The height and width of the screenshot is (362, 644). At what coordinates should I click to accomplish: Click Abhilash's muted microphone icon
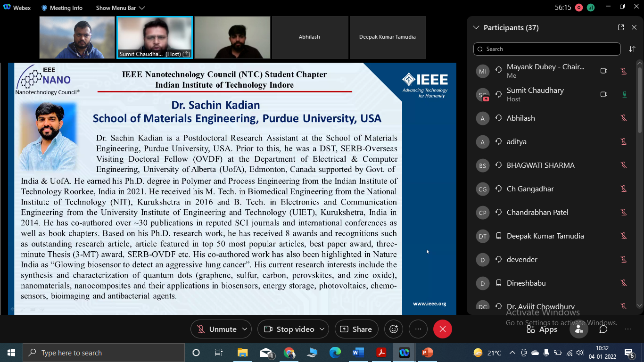pyautogui.click(x=624, y=118)
